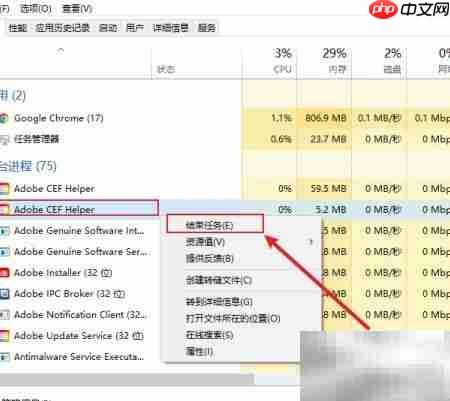450x401 pixels.
Task: Switch to the 启动 tab
Action: 108,28
